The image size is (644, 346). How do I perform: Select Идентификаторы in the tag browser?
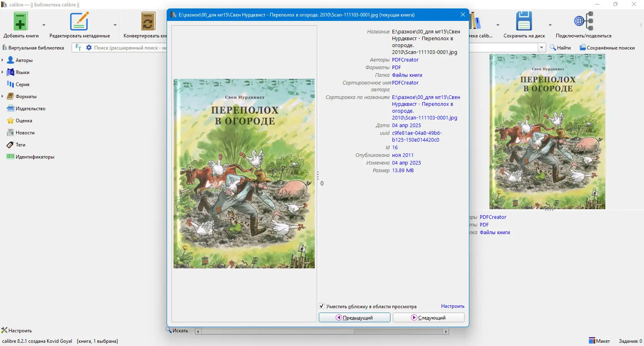click(35, 157)
